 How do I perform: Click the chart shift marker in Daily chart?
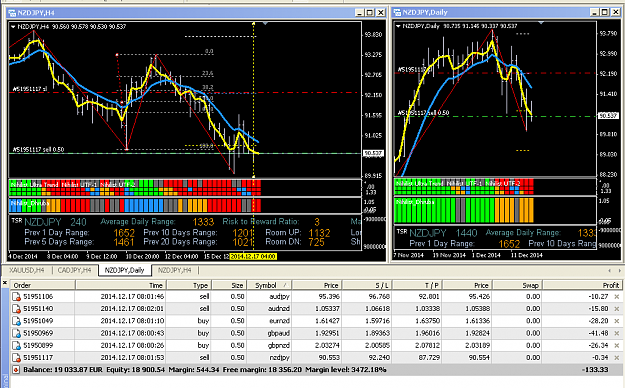pos(540,23)
